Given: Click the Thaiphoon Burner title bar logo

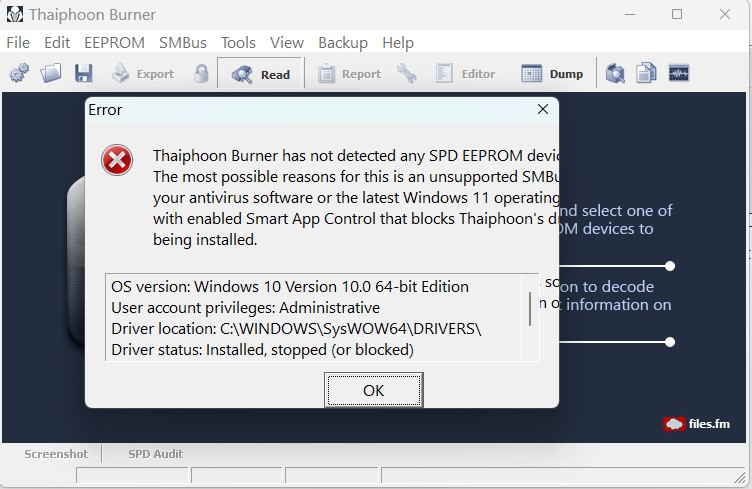Looking at the screenshot, I should [15, 14].
